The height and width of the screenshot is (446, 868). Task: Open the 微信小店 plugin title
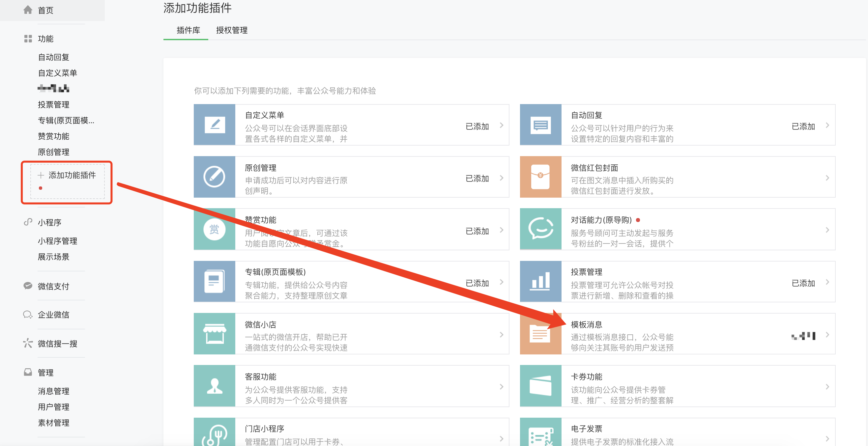coord(260,324)
